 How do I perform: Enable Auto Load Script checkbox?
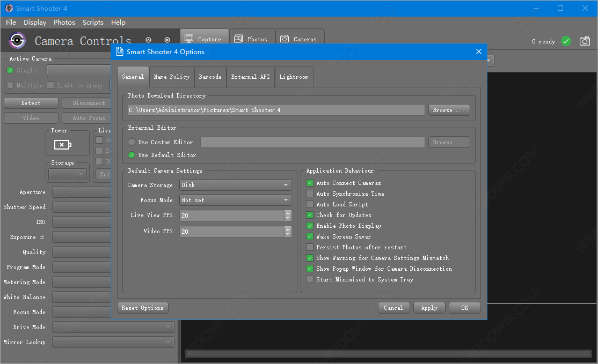[x=310, y=204]
